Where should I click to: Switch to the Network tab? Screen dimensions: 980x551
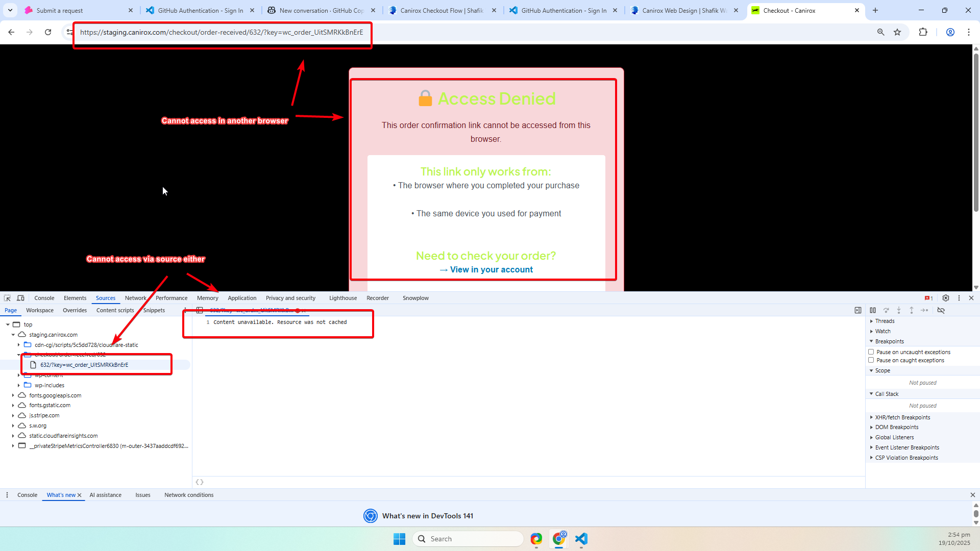[135, 298]
